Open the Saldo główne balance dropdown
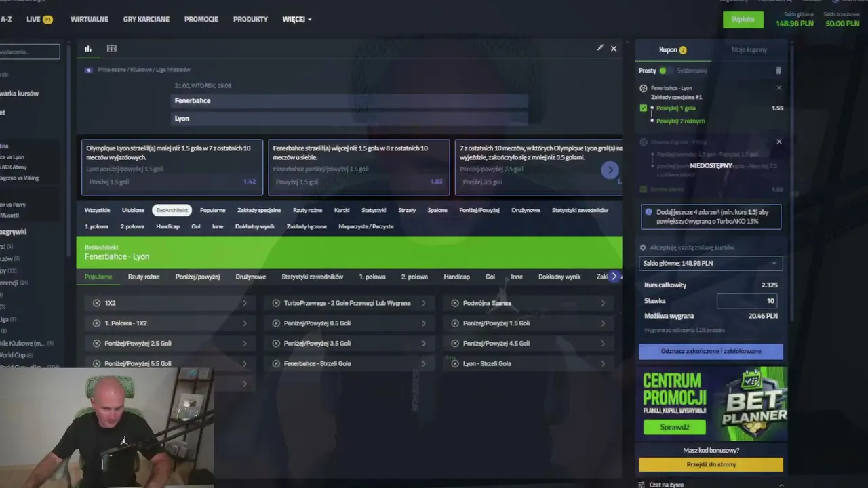 tap(711, 263)
